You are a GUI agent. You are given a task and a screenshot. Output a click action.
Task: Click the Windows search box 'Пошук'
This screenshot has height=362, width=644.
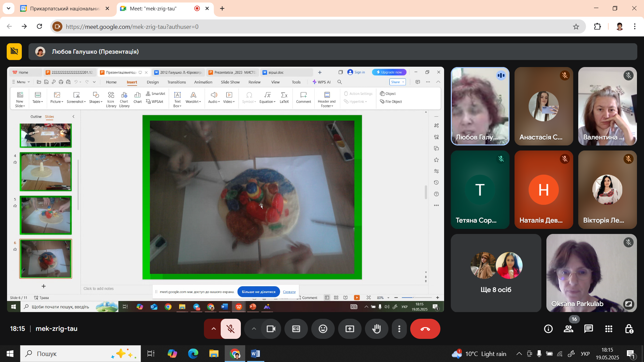tap(80, 354)
